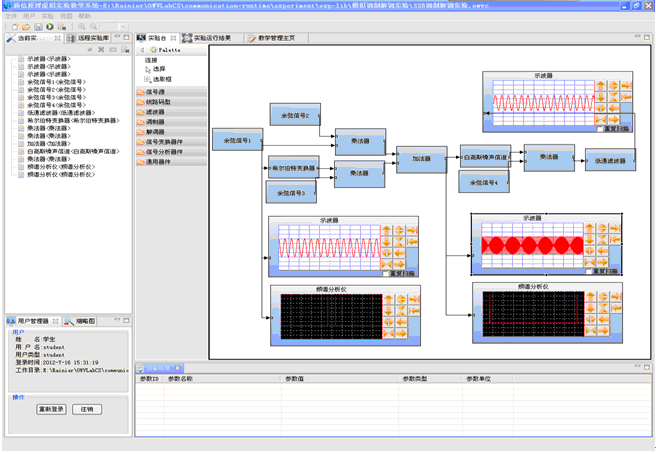
Task: Click the zoom in magnifier icon
Action: click(81, 27)
